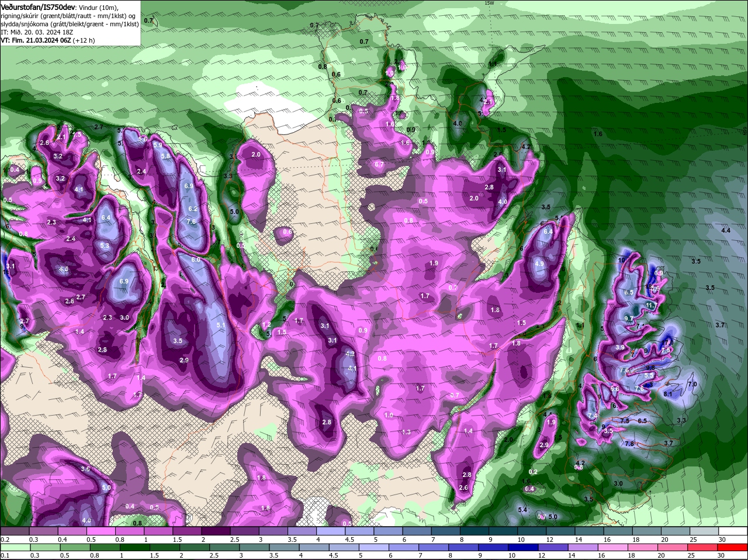Click the '5.3' precipitation value on the map
748x560 pixels.
(x=105, y=246)
